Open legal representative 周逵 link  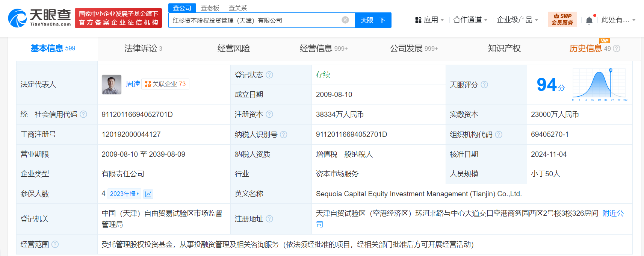pos(133,84)
